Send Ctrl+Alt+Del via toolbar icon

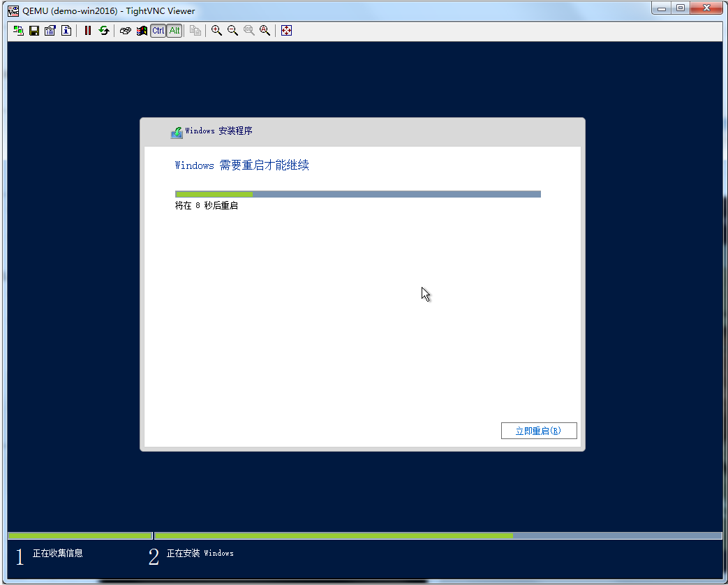tap(126, 31)
